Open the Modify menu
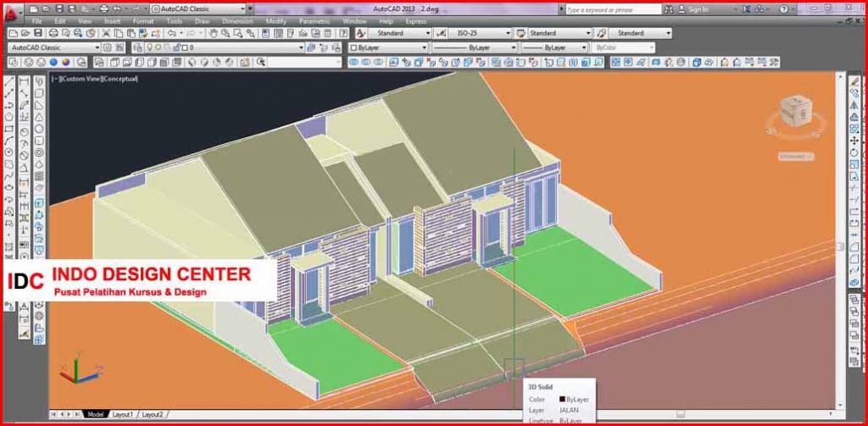This screenshot has height=426, width=868. click(x=275, y=21)
